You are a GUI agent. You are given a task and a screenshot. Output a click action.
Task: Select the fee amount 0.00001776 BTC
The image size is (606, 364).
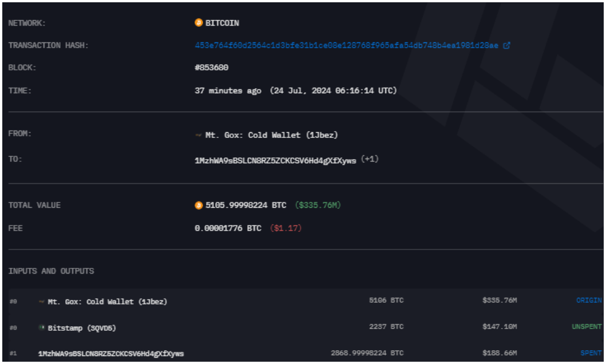point(228,228)
